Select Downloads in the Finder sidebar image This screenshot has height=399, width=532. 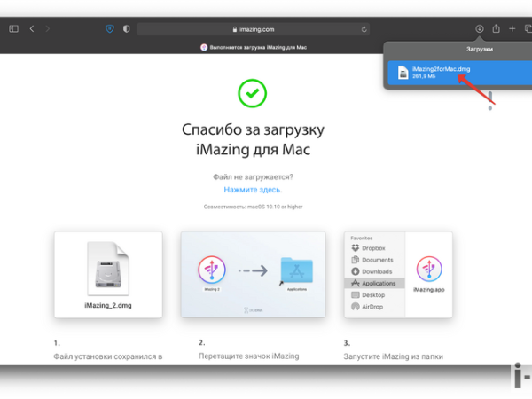point(377,271)
